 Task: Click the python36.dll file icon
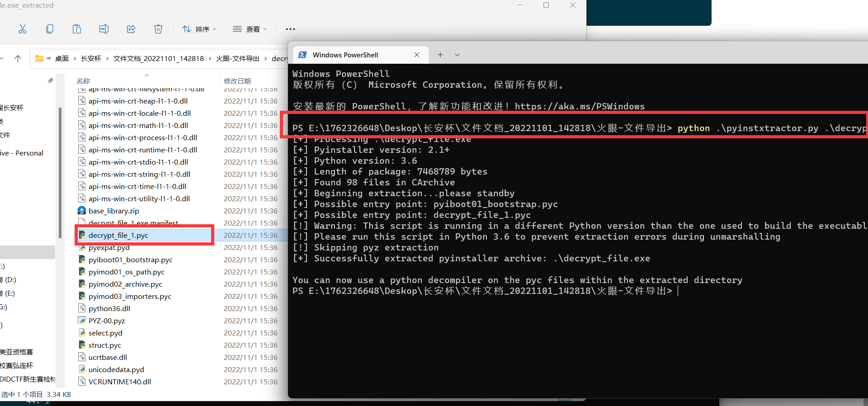[82, 308]
